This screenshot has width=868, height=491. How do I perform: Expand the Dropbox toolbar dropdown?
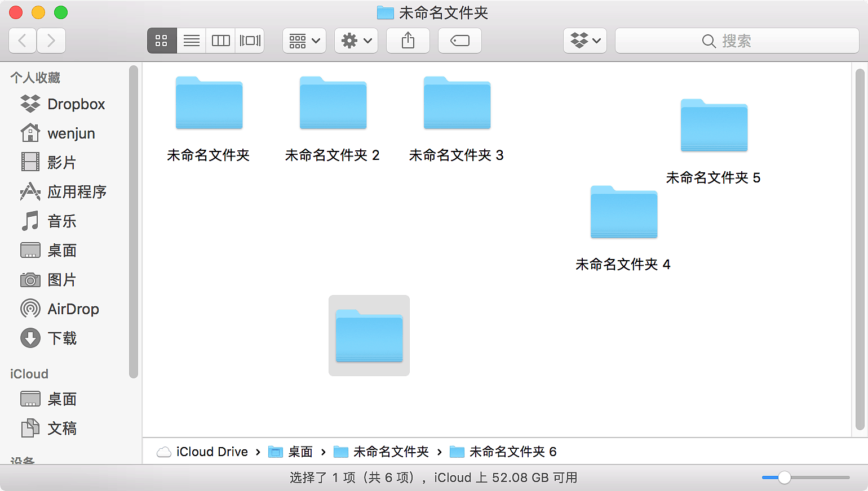pos(585,41)
